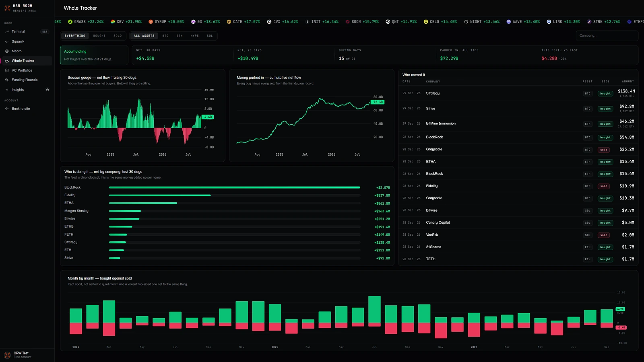The image size is (644, 362).
Task: Open the Insights sidebar item
Action: [26, 90]
